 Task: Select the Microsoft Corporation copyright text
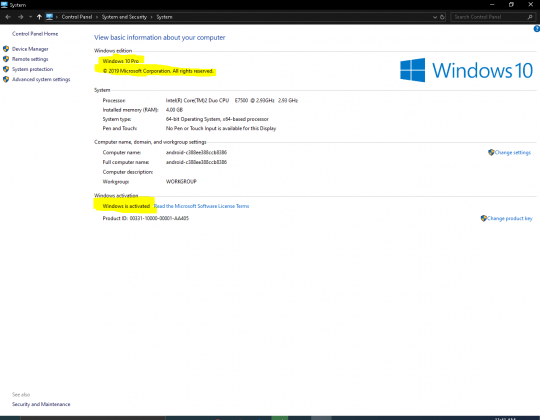coord(158,71)
